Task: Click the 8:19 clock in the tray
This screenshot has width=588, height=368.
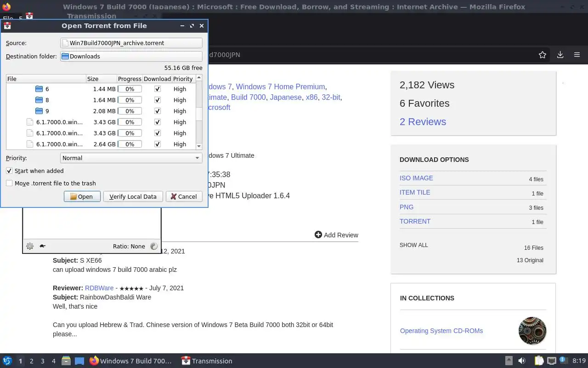Action: click(x=579, y=361)
